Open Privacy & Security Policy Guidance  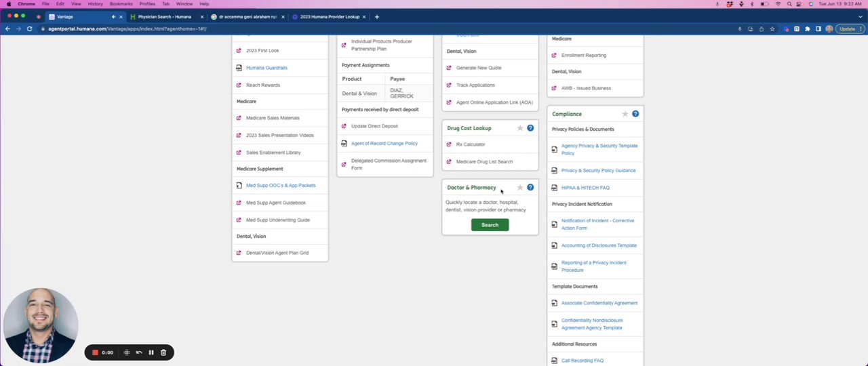[x=598, y=170]
